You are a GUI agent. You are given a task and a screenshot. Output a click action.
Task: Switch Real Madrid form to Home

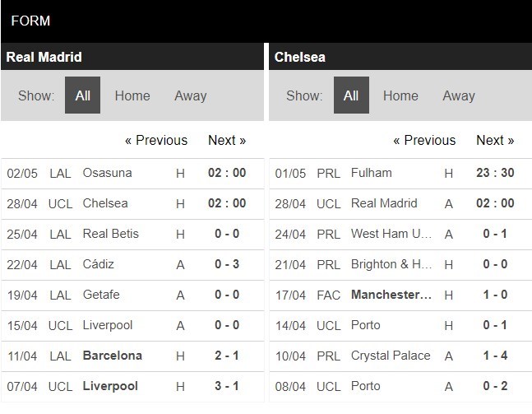click(132, 95)
